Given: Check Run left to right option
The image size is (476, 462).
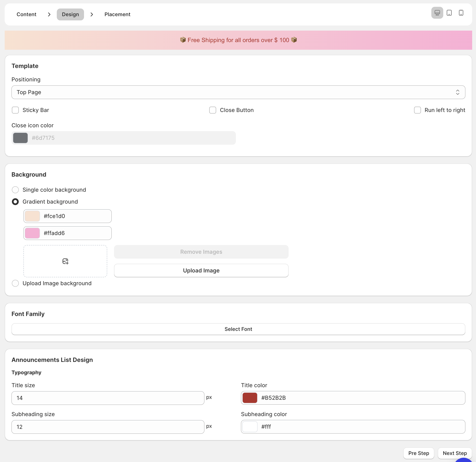Looking at the screenshot, I should (417, 110).
